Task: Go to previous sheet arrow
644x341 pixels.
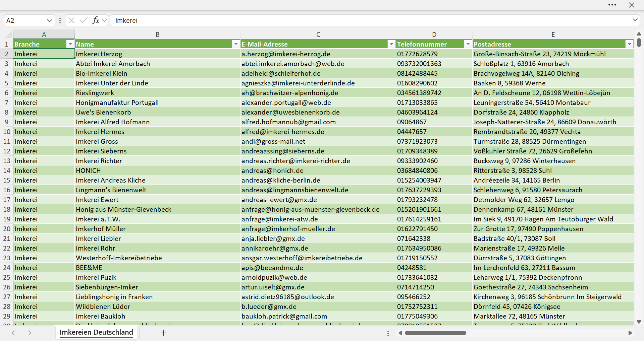Action: tap(13, 333)
